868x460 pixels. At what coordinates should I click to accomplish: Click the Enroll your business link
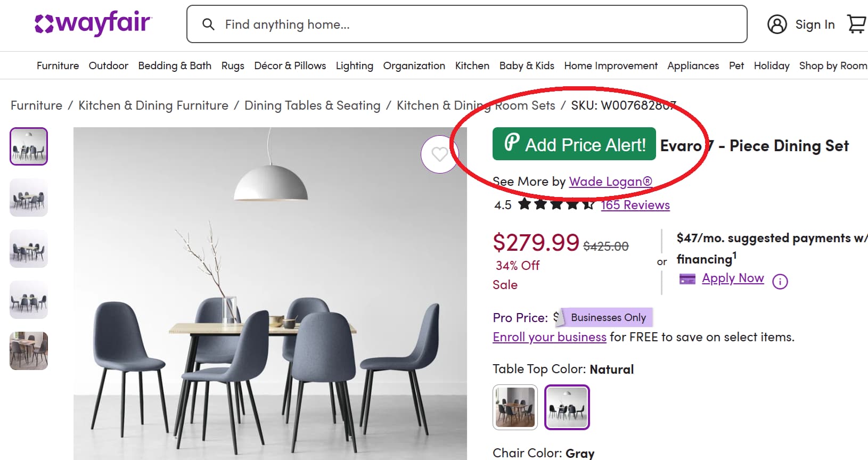click(549, 336)
